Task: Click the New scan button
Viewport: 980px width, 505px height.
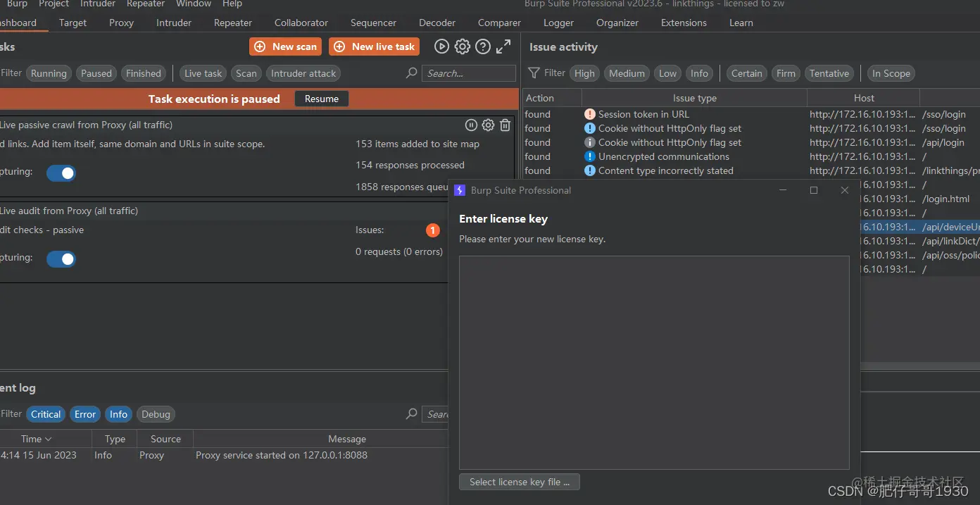Action: click(x=285, y=46)
